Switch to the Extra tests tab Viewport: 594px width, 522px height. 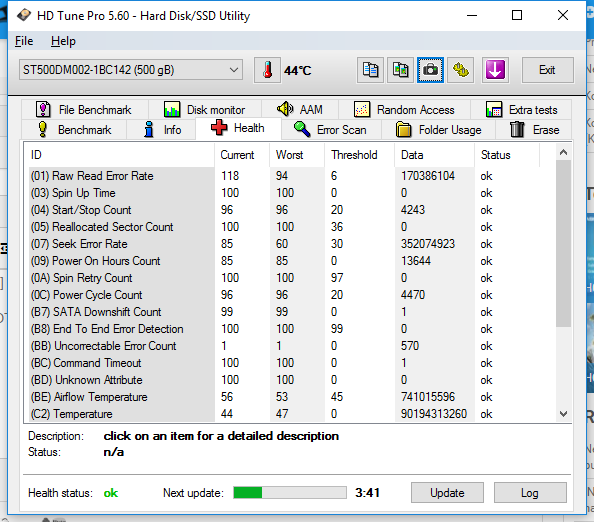click(x=521, y=109)
